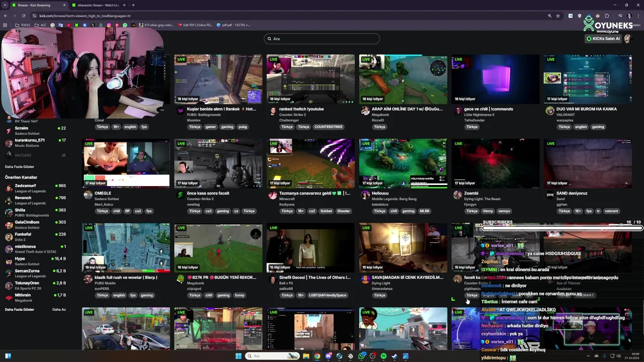Open taskbar clock and date
This screenshot has width=644, height=362.
coord(632,356)
